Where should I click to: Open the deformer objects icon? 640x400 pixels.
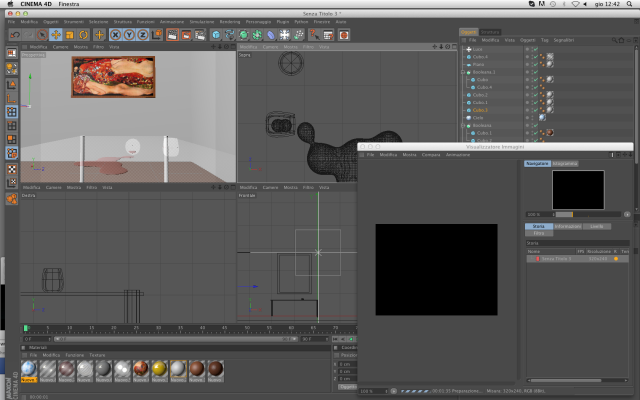271,35
